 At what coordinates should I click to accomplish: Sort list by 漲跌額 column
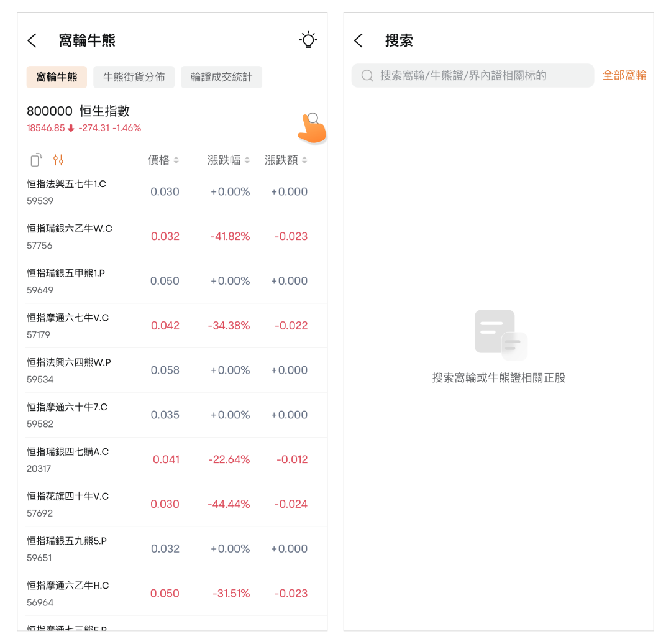click(x=286, y=160)
